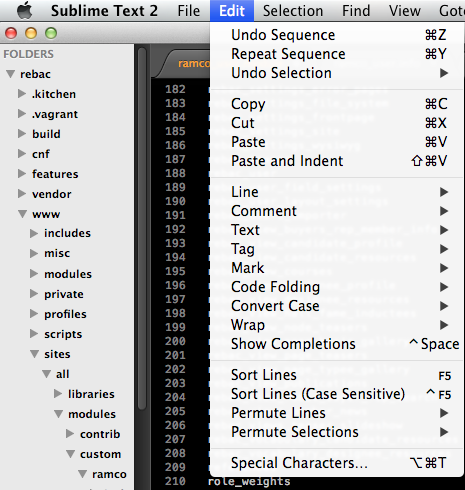The height and width of the screenshot is (490, 465).
Task: Choose Paste and Indent
Action: point(337,161)
